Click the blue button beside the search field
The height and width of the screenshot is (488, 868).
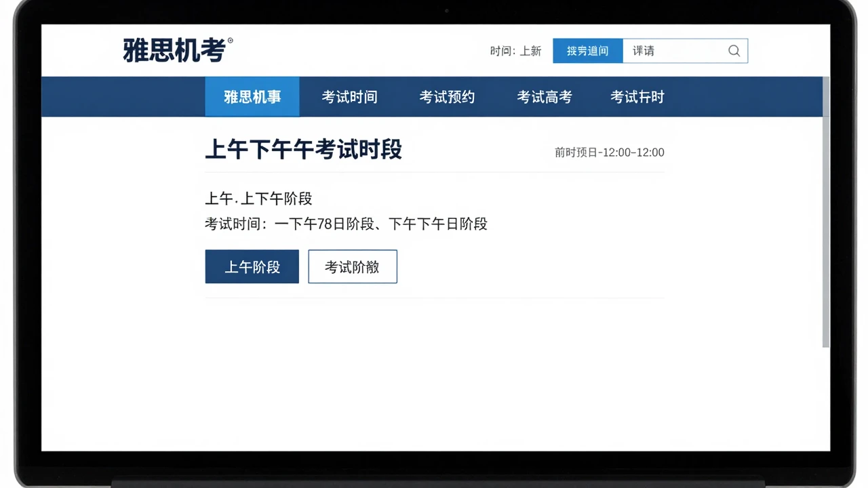[x=587, y=51]
